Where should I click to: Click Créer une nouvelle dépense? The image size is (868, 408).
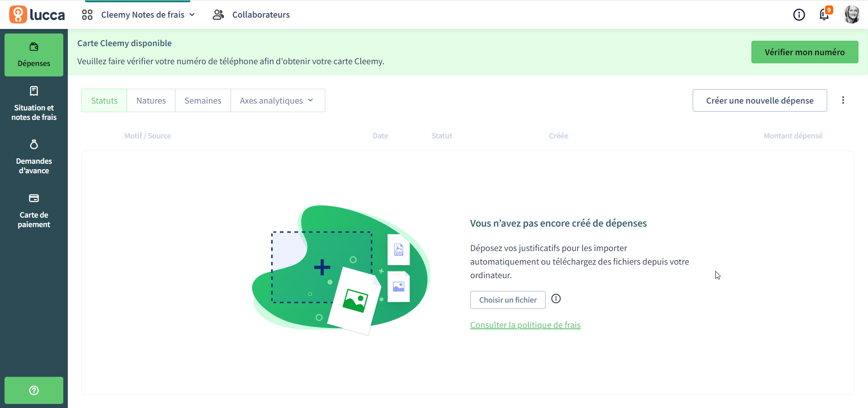tap(760, 100)
